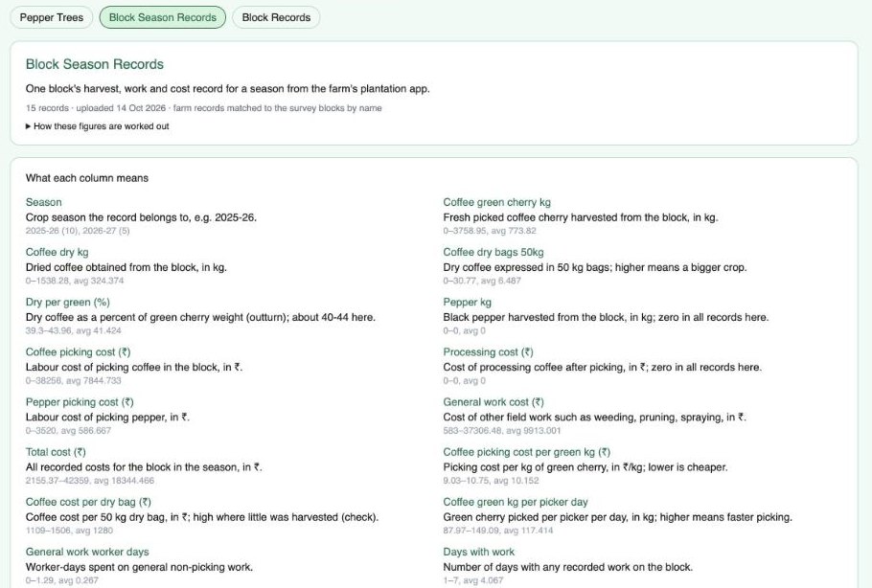Select the 'General work worker days' term
872x588 pixels.
[x=87, y=553]
